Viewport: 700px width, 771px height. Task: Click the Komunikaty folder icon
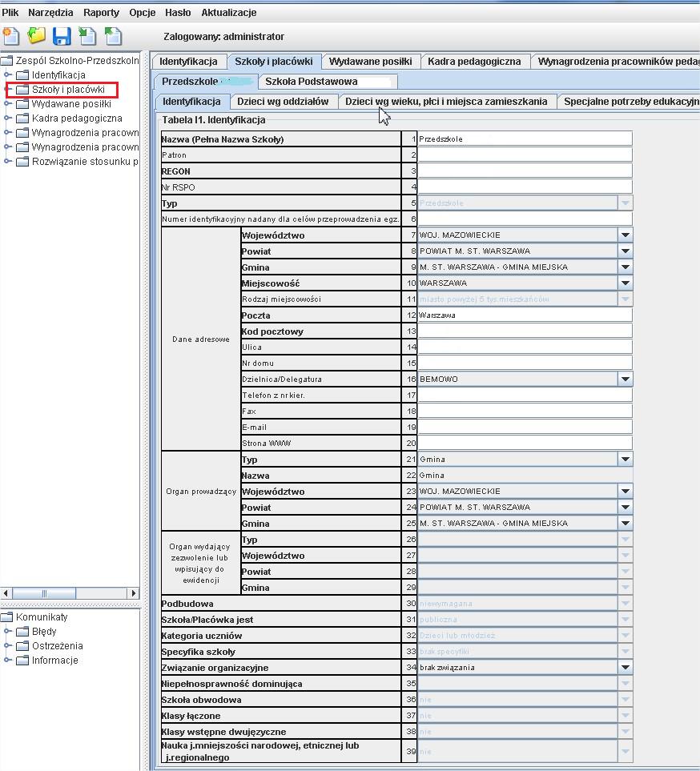pyautogui.click(x=7, y=616)
